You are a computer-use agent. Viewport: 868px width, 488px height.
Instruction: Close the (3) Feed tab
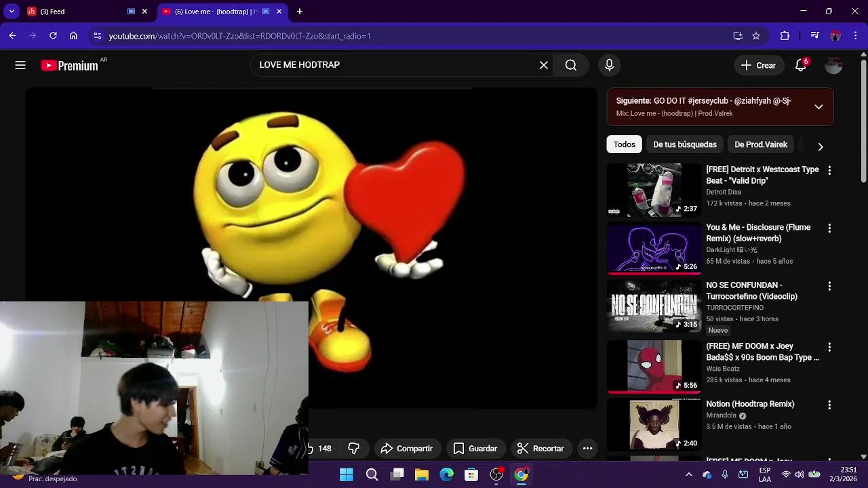144,12
